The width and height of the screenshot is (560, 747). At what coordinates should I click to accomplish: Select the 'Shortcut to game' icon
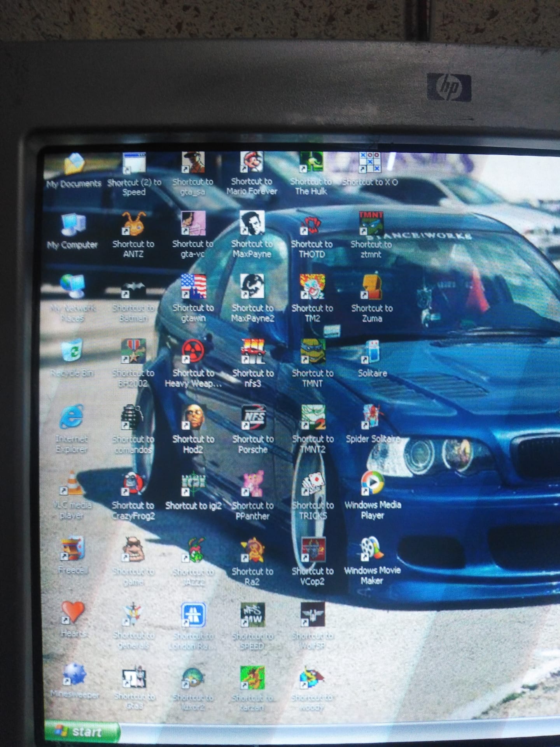[133, 549]
